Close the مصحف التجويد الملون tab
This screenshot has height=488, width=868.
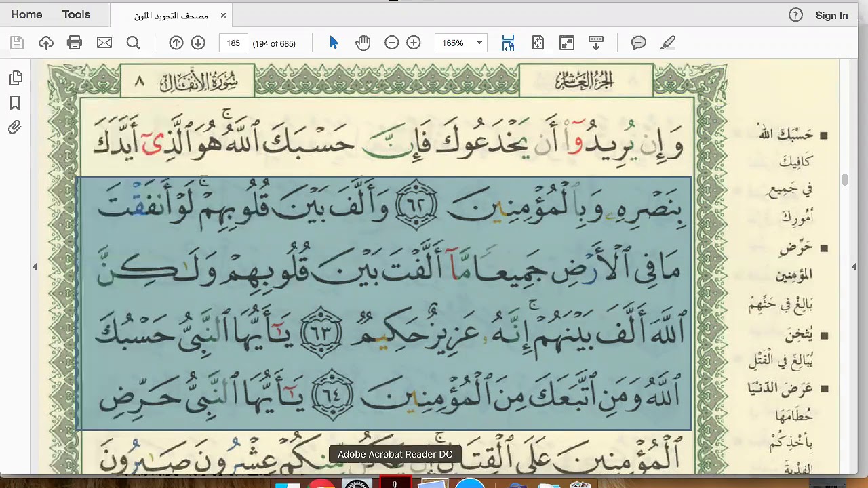(223, 15)
